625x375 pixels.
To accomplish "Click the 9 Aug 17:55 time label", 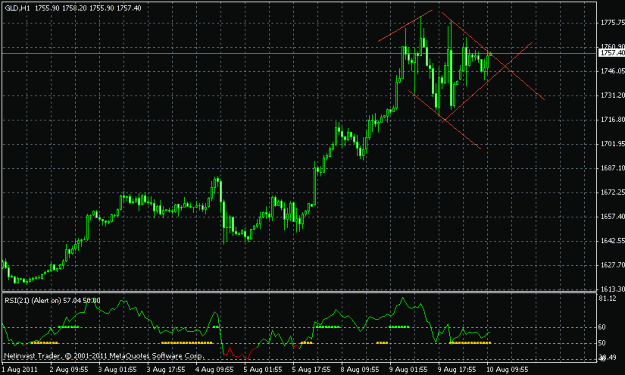I will pyautogui.click(x=457, y=369).
